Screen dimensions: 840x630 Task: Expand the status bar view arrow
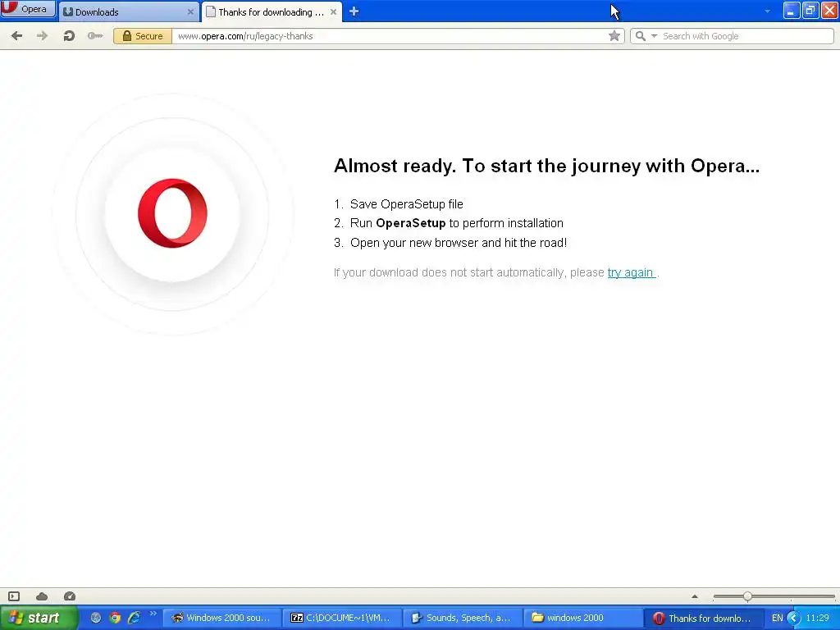coord(695,596)
